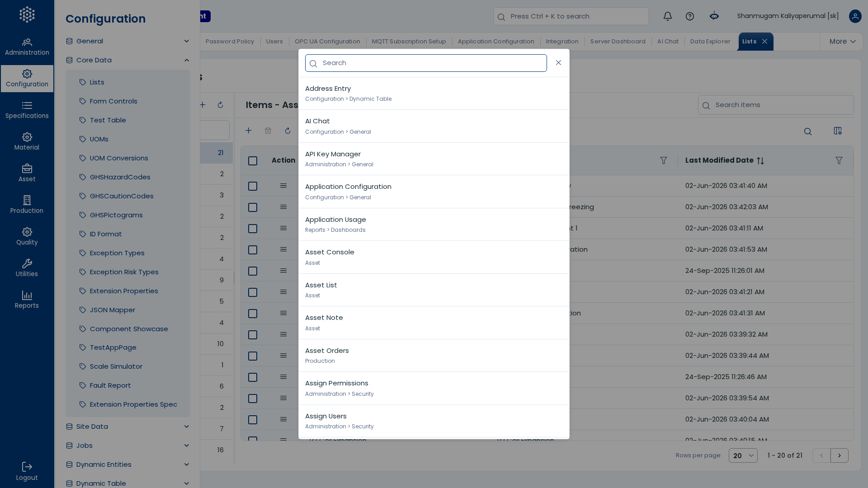Click the grid search magnifier icon
Viewport: 868px width, 488px height.
point(807,131)
